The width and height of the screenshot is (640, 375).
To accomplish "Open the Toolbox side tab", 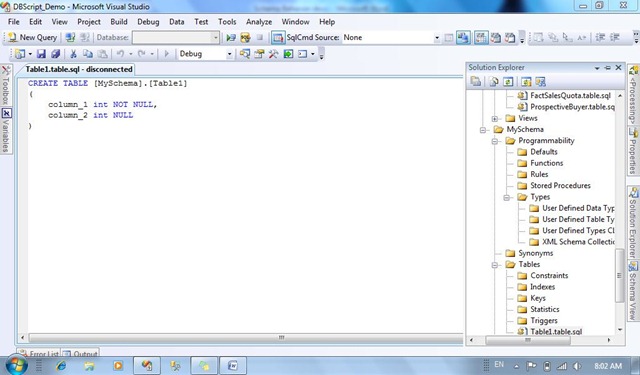I will tap(6, 86).
